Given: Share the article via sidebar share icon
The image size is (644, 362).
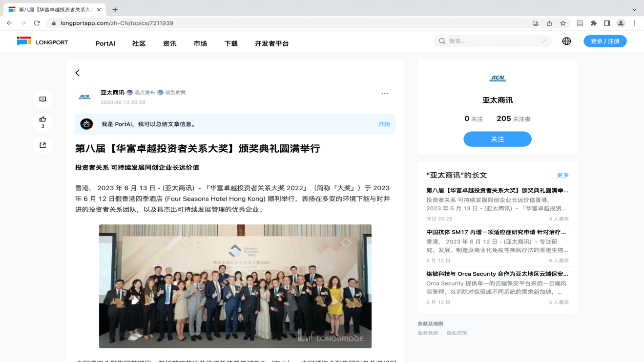Looking at the screenshot, I should (x=42, y=145).
